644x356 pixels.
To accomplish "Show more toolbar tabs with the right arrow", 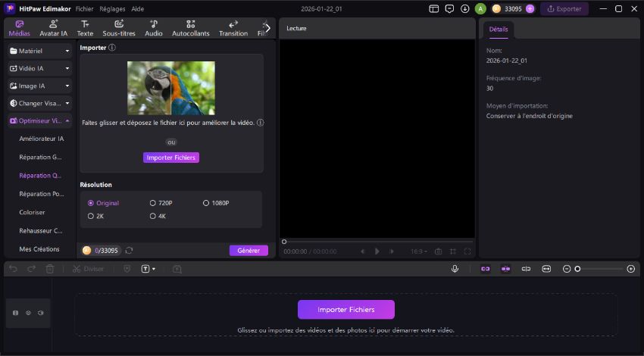I will [x=267, y=28].
